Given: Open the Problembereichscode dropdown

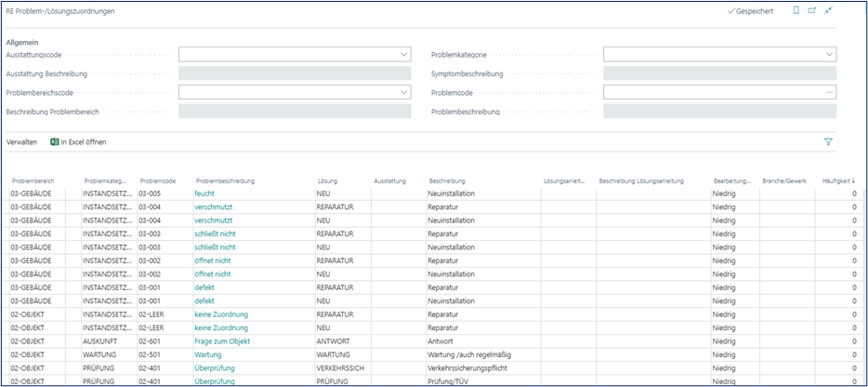Looking at the screenshot, I should tap(404, 92).
